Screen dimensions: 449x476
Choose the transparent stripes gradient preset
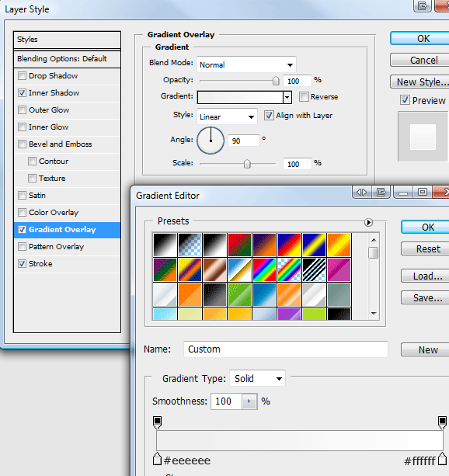coord(314,269)
